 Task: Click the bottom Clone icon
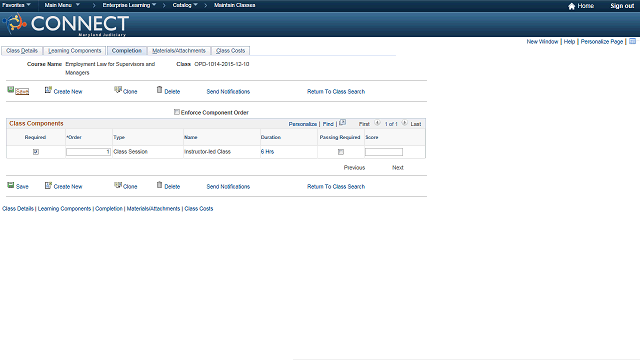click(x=118, y=185)
